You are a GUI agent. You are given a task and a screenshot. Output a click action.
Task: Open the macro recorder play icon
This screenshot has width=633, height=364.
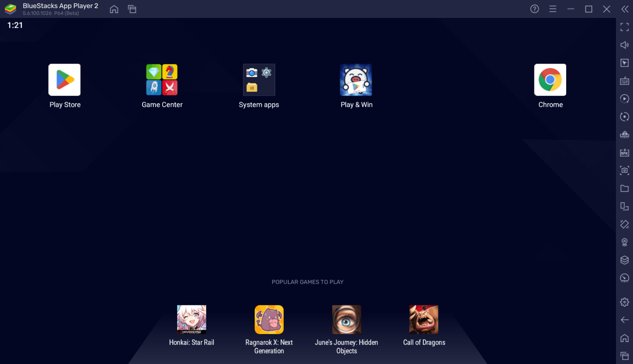click(624, 99)
